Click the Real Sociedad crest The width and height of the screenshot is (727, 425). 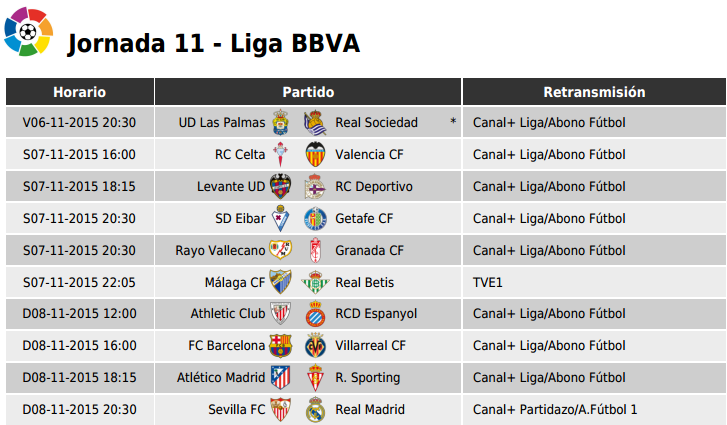[x=315, y=122]
